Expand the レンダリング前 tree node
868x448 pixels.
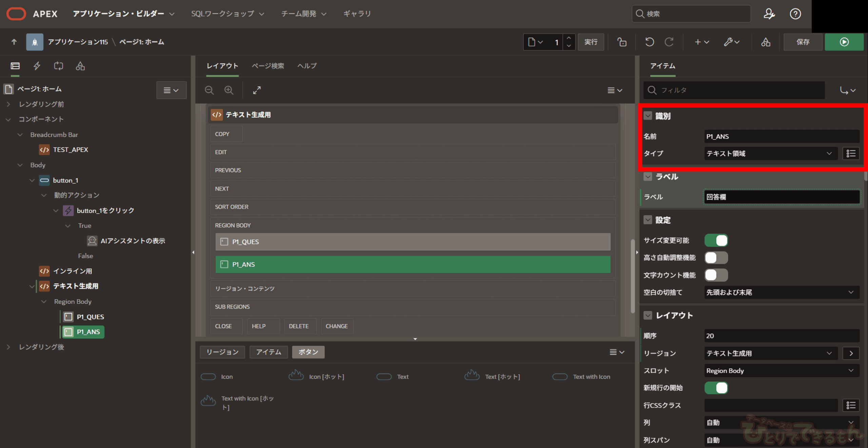point(8,104)
